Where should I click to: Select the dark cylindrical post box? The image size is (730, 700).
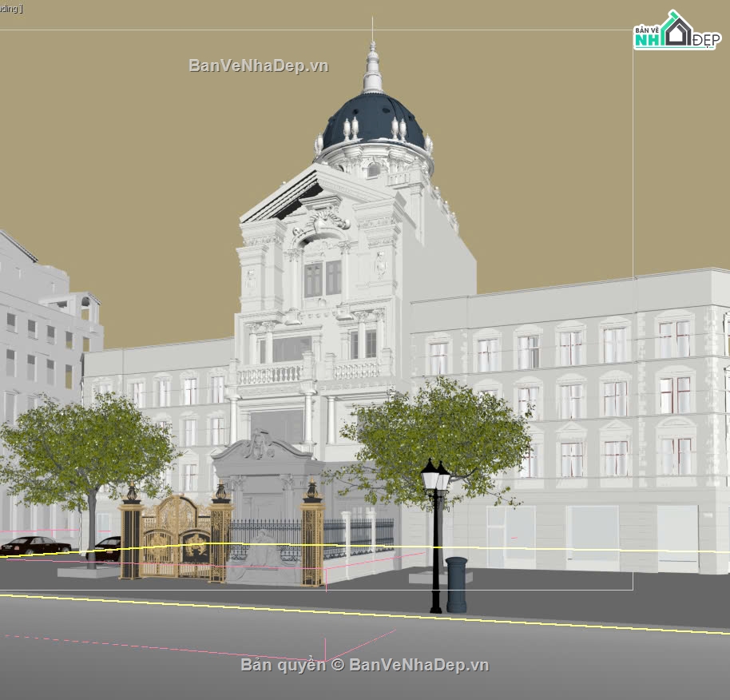click(x=457, y=584)
